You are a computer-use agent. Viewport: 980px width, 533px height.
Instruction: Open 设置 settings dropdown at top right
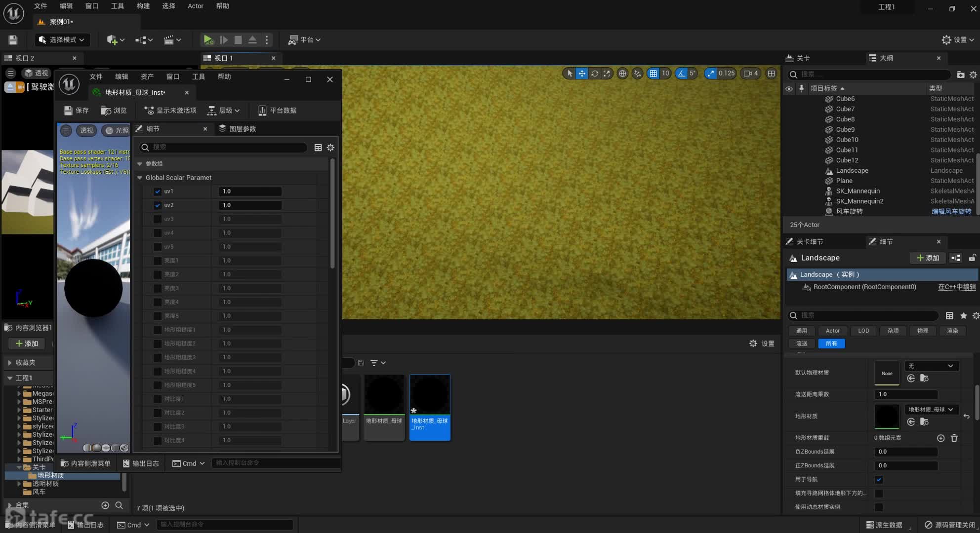(958, 39)
